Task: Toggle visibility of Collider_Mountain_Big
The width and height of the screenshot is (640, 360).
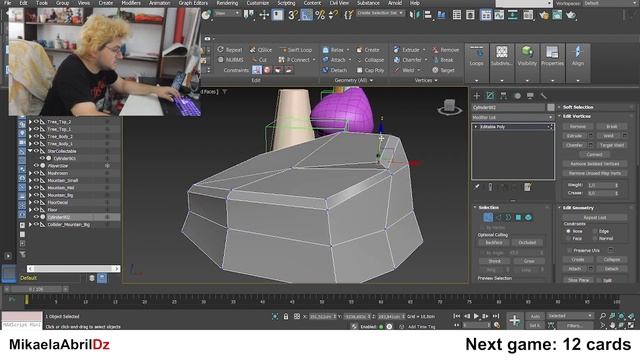Action: pyautogui.click(x=36, y=224)
